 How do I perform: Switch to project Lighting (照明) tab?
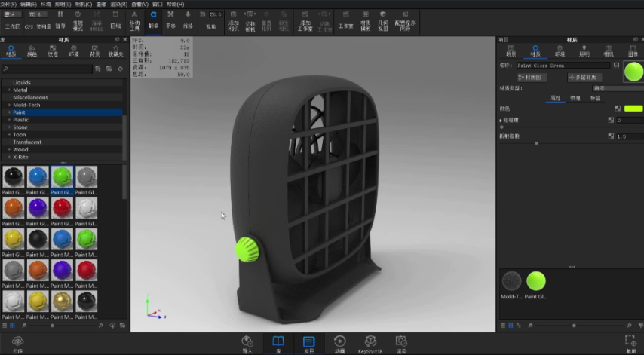(584, 51)
